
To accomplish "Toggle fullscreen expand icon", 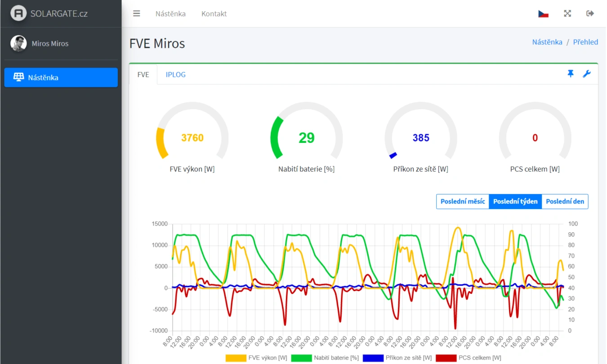I will pos(567,13).
